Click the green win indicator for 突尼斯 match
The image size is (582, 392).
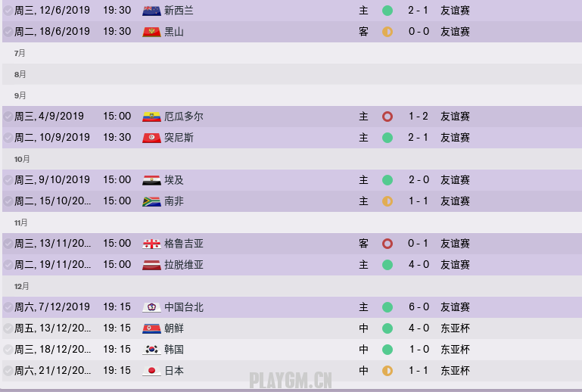(387, 138)
